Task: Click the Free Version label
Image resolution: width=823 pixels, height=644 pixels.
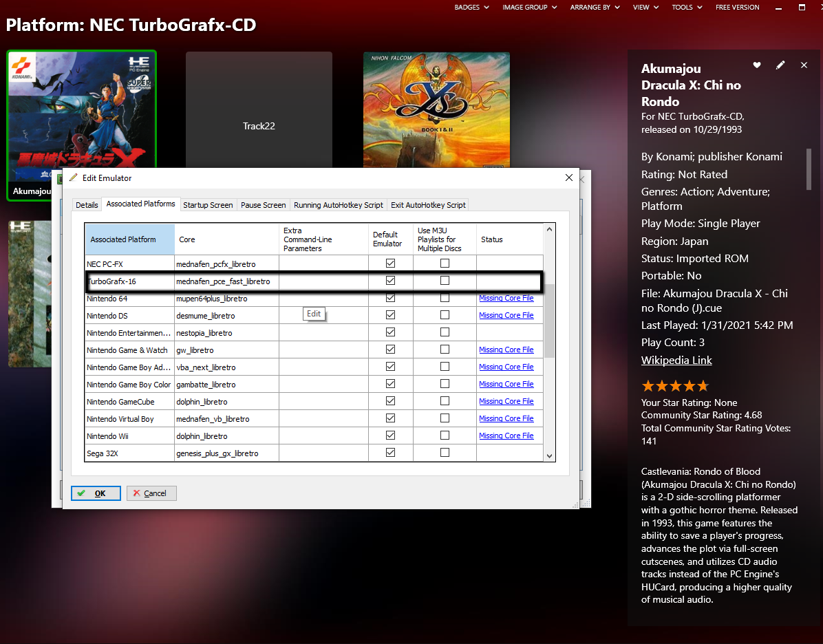Action: [x=738, y=8]
